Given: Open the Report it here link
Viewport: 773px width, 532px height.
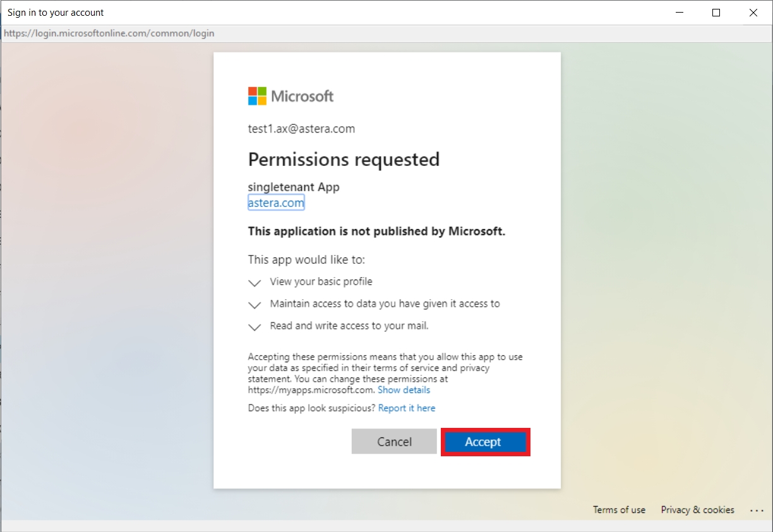Looking at the screenshot, I should [x=407, y=408].
